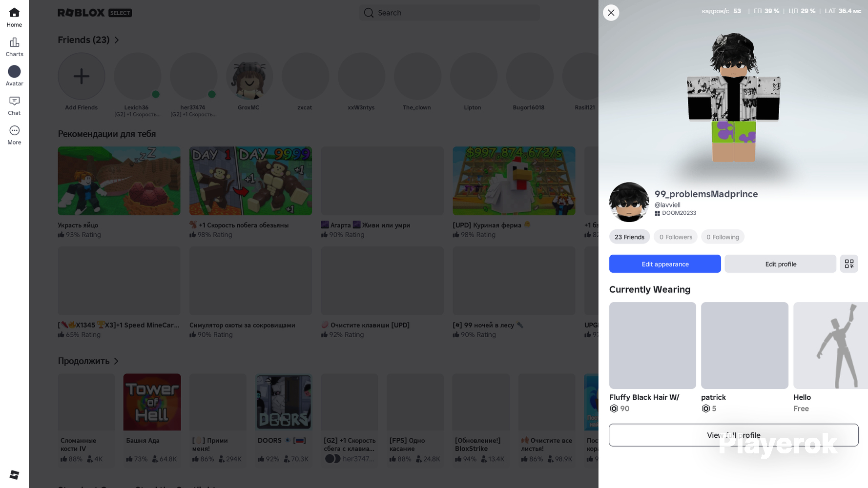Open Chat from the sidebar
The image size is (868, 488).
click(14, 105)
